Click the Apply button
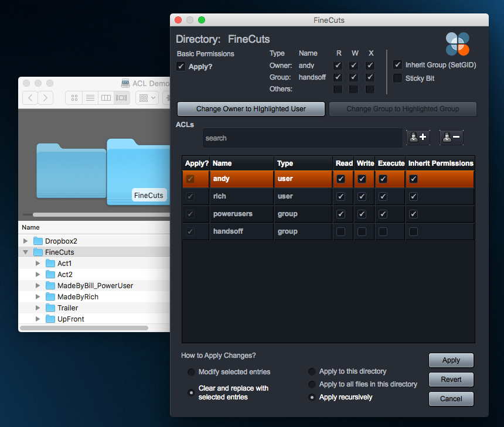Screen dimensions: 504x427 coord(451,360)
